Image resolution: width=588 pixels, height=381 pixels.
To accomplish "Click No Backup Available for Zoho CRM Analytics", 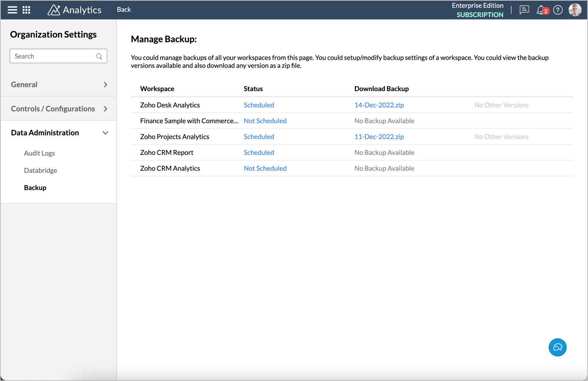I will coord(384,168).
